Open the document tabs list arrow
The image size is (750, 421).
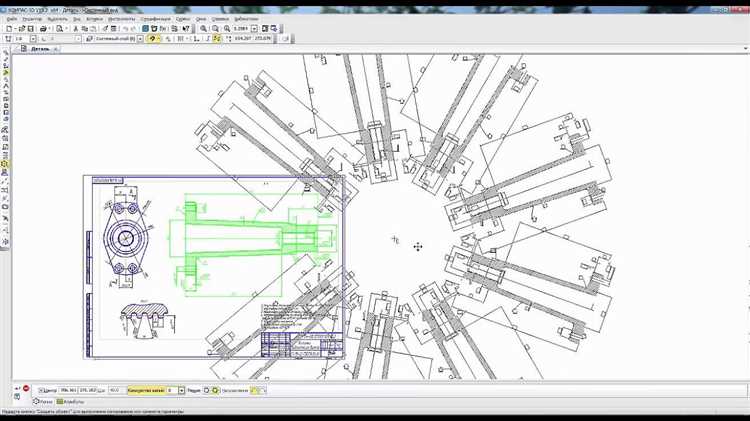[x=745, y=48]
